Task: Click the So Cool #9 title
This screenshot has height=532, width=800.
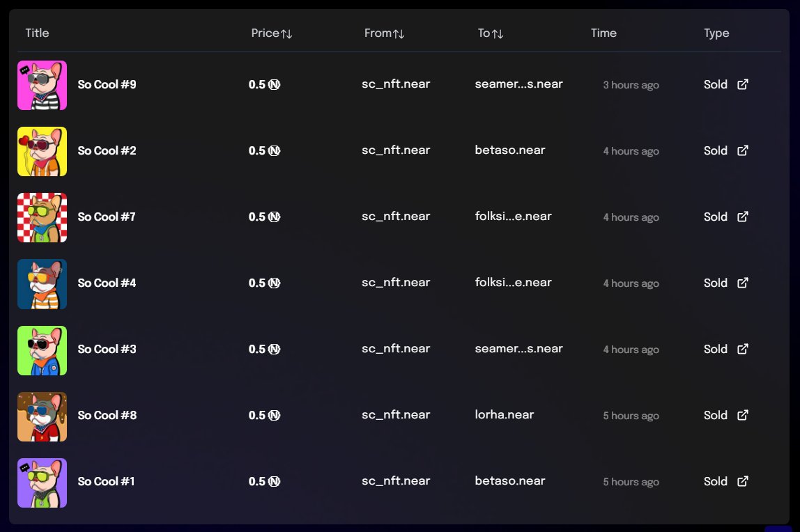Action: 107,84
